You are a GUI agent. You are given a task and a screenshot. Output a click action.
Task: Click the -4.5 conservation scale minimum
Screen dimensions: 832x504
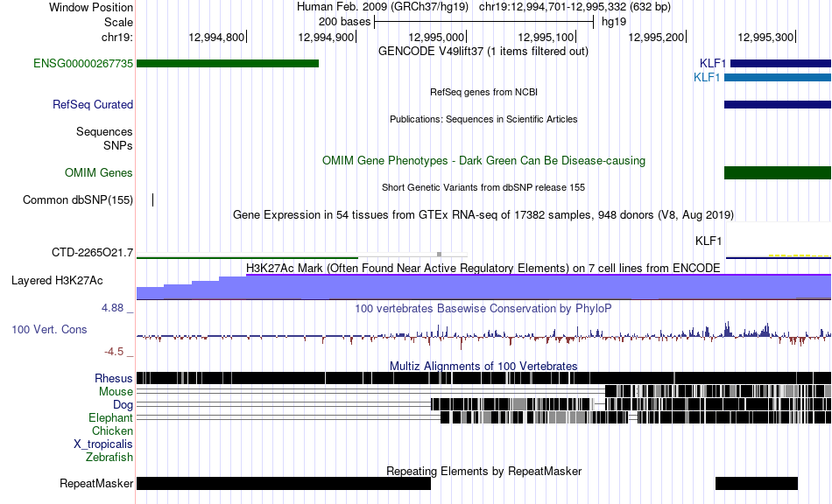click(114, 352)
